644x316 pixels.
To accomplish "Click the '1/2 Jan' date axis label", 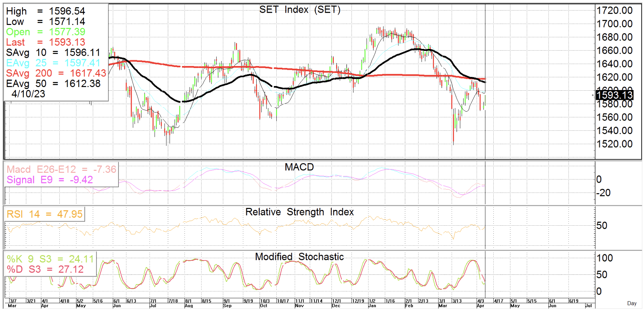I will (372, 303).
